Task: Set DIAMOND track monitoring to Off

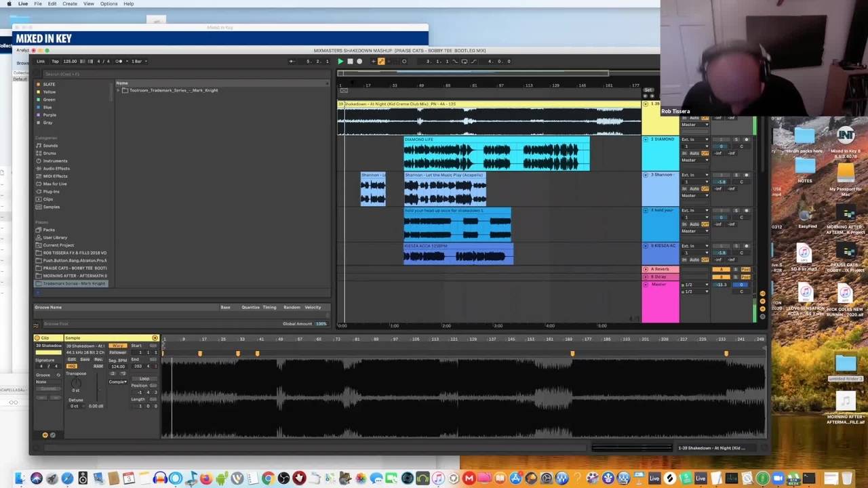Action: 705,153
